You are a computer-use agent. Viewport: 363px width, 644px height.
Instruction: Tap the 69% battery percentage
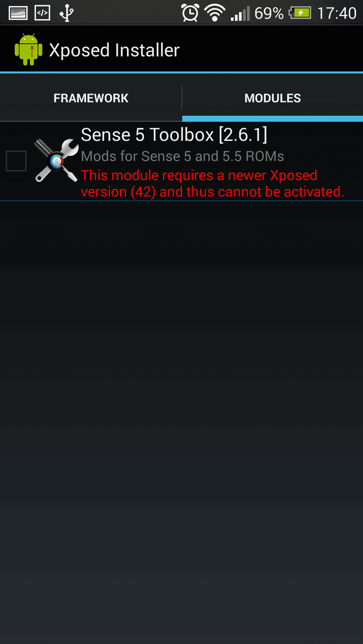(269, 14)
